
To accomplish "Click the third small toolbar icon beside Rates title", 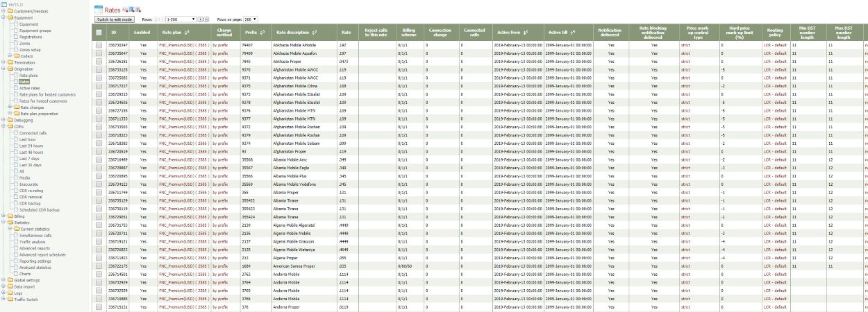I will (x=137, y=10).
